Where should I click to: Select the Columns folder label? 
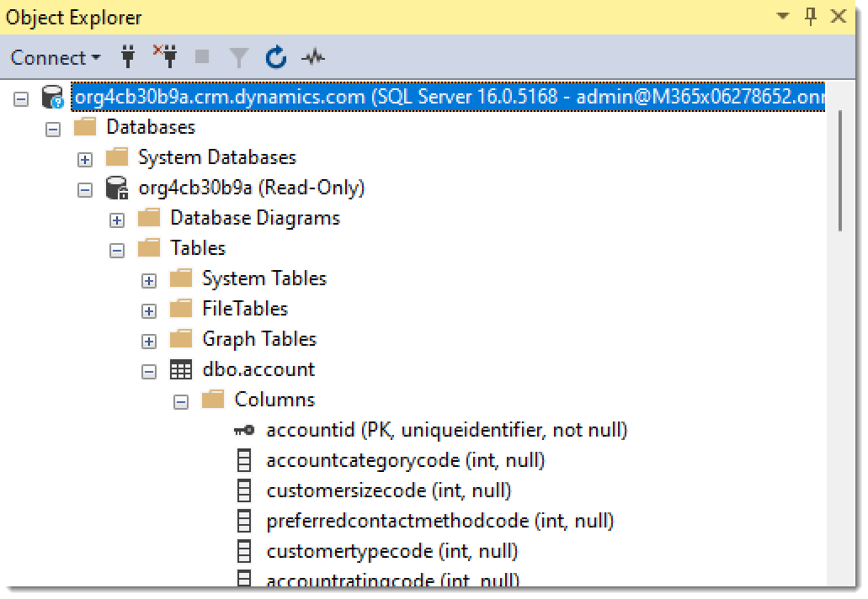pos(274,400)
